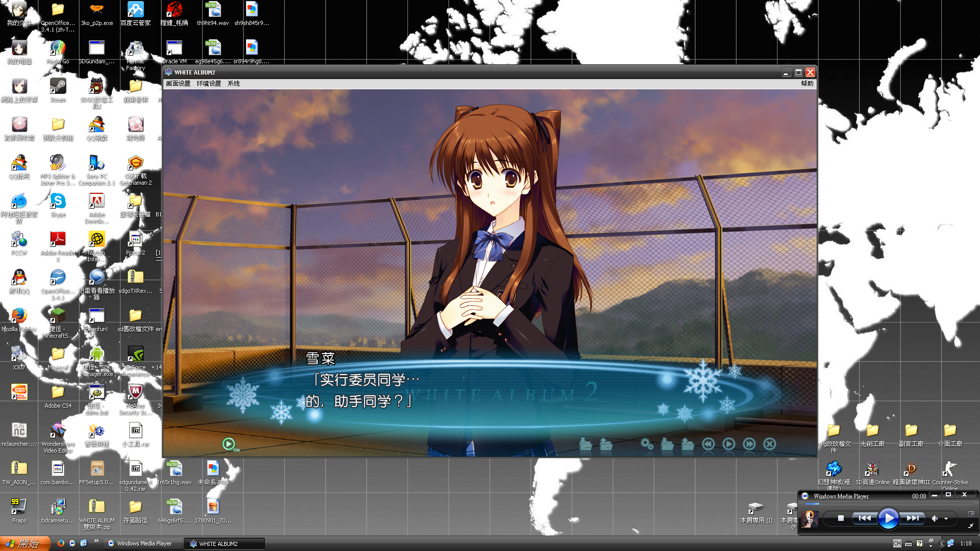Click the save game folder icon
Viewport: 980px width, 551px height.
point(667,444)
